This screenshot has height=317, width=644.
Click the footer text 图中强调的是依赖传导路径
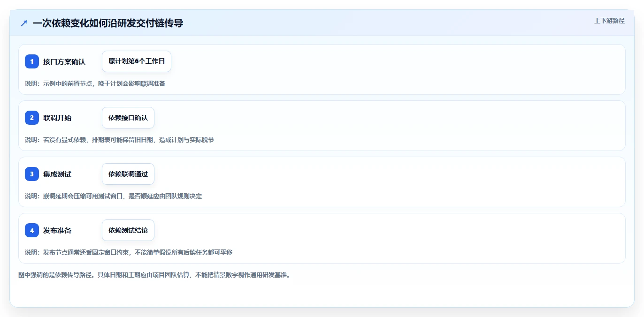(154, 275)
